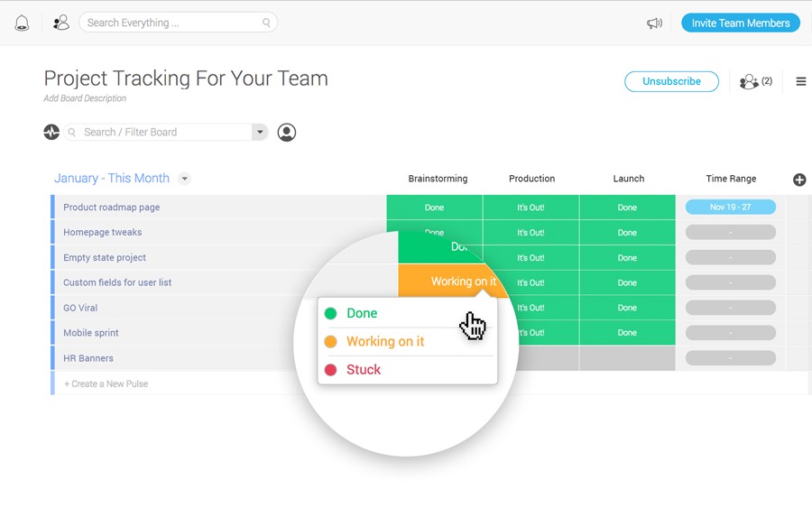Open Custom fields for user list row
This screenshot has width=812, height=508.
(117, 282)
